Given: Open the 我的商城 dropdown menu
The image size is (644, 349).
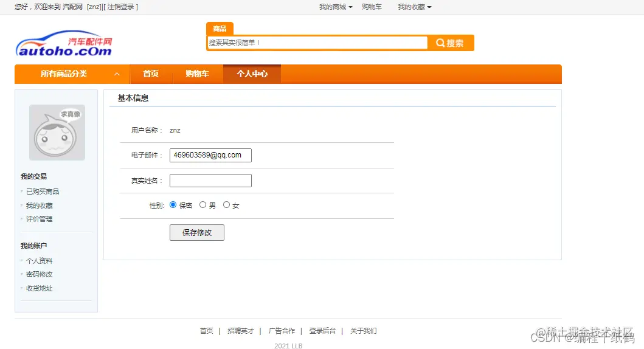Looking at the screenshot, I should pos(336,7).
